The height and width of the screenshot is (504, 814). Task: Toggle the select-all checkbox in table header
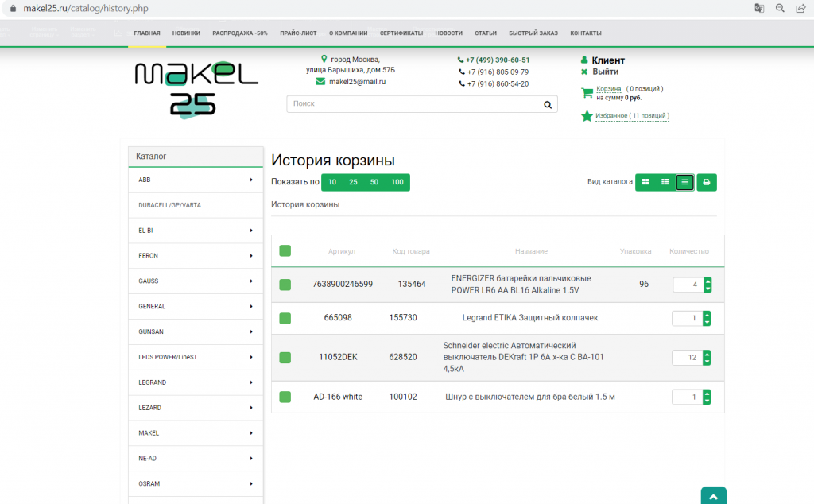(285, 250)
